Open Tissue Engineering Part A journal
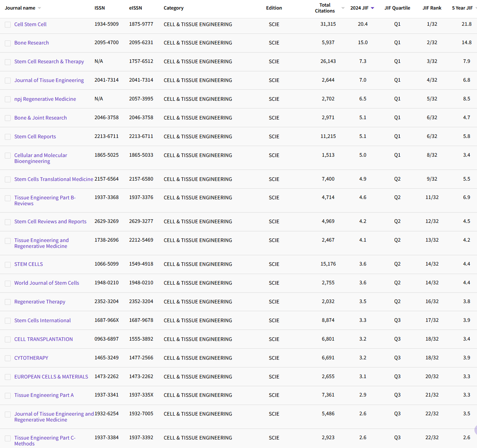477x448 pixels. [44, 395]
